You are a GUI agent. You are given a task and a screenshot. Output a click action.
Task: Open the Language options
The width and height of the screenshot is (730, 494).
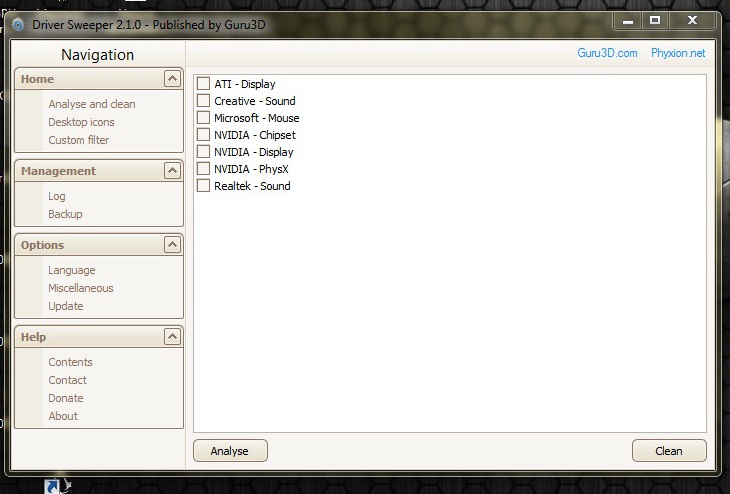[72, 270]
